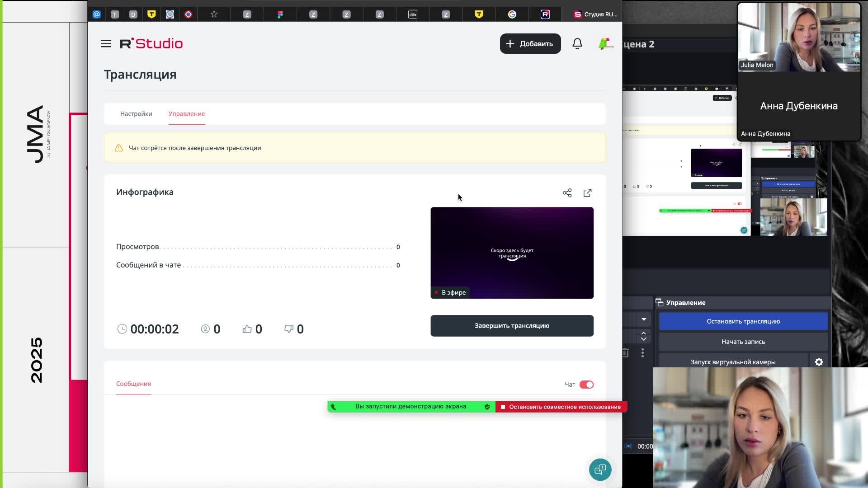The width and height of the screenshot is (868, 488).
Task: Click the OBS virtual camera settings gear
Action: click(x=819, y=362)
